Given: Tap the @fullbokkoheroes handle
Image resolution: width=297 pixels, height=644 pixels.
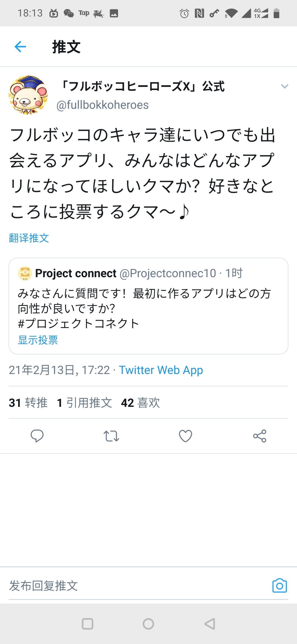Looking at the screenshot, I should click(x=102, y=105).
